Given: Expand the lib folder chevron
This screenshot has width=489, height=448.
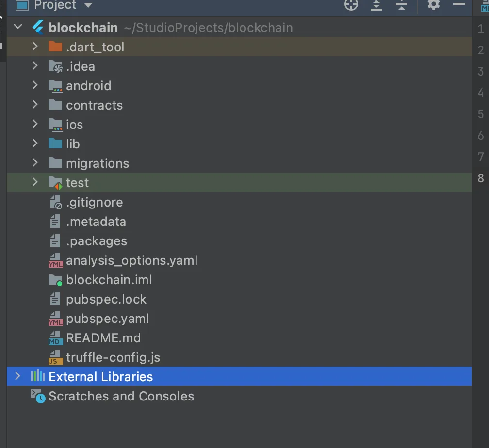Looking at the screenshot, I should [x=35, y=144].
